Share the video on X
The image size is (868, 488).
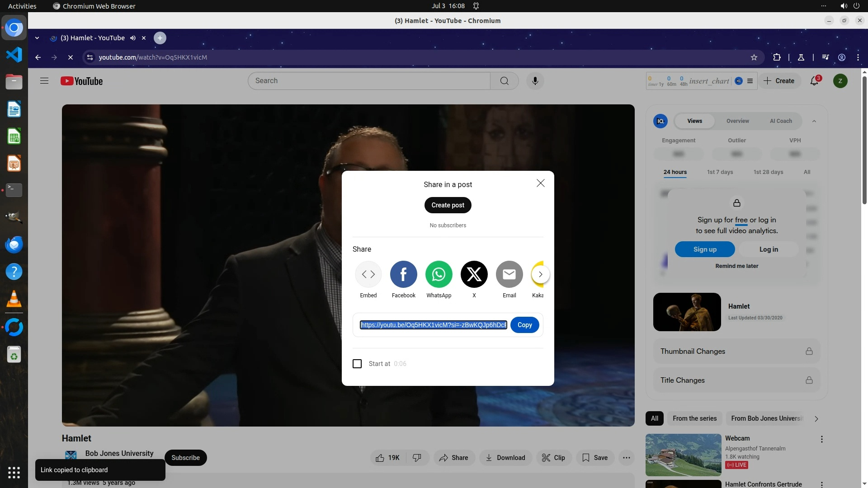[x=474, y=274]
